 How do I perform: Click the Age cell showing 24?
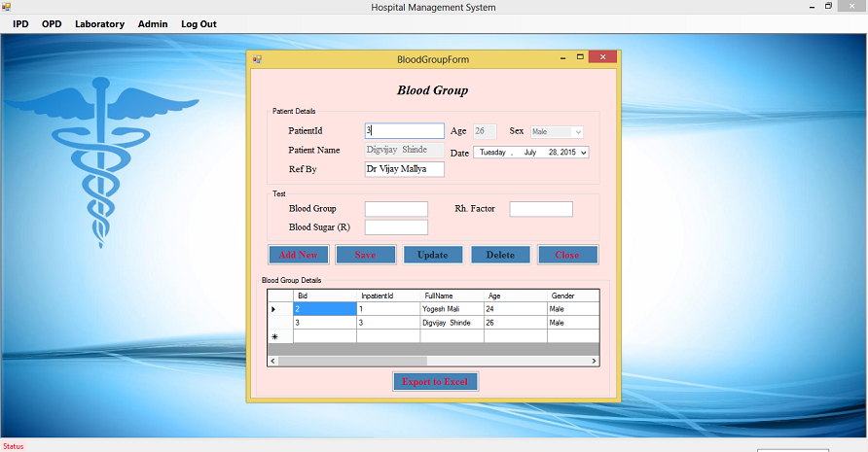pos(516,309)
